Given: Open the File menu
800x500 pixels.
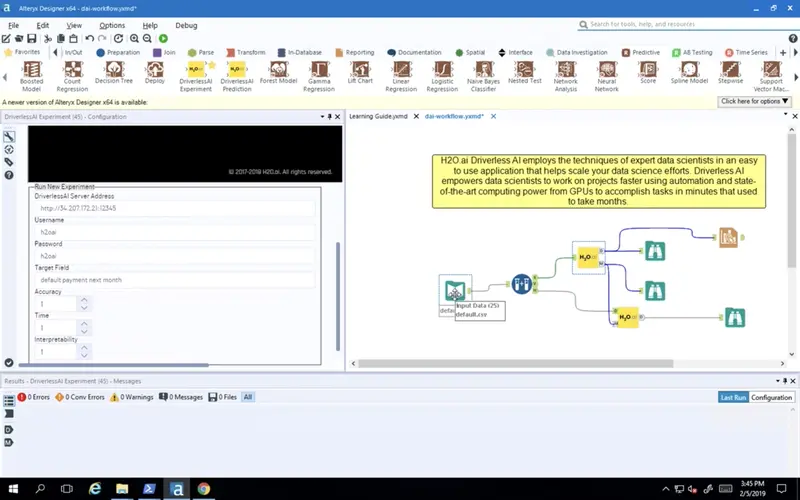Looking at the screenshot, I should tap(13, 25).
